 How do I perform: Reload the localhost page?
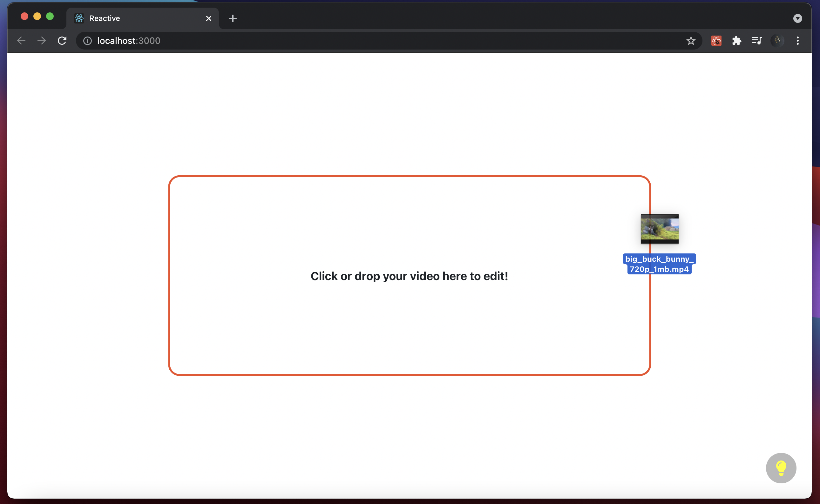(x=62, y=41)
